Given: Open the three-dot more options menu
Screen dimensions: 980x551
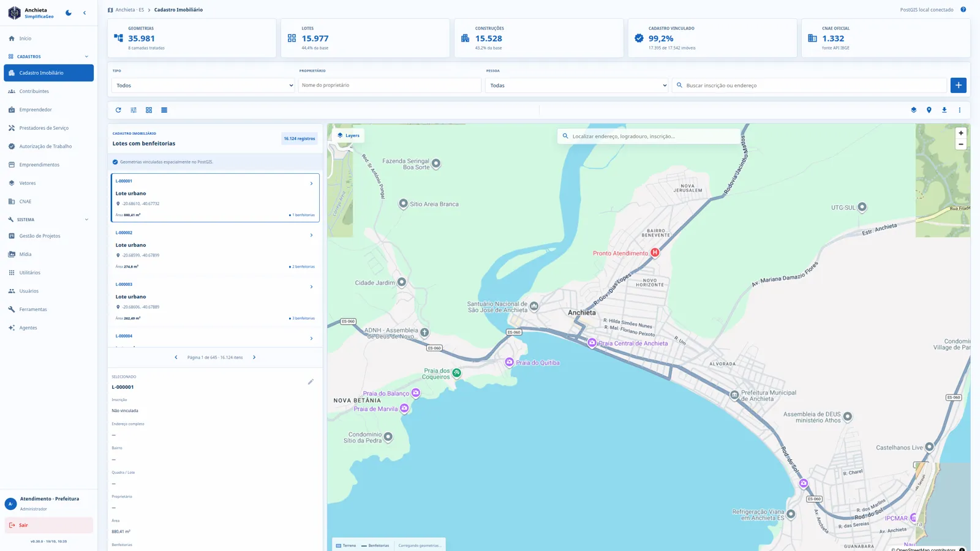Looking at the screenshot, I should 959,110.
